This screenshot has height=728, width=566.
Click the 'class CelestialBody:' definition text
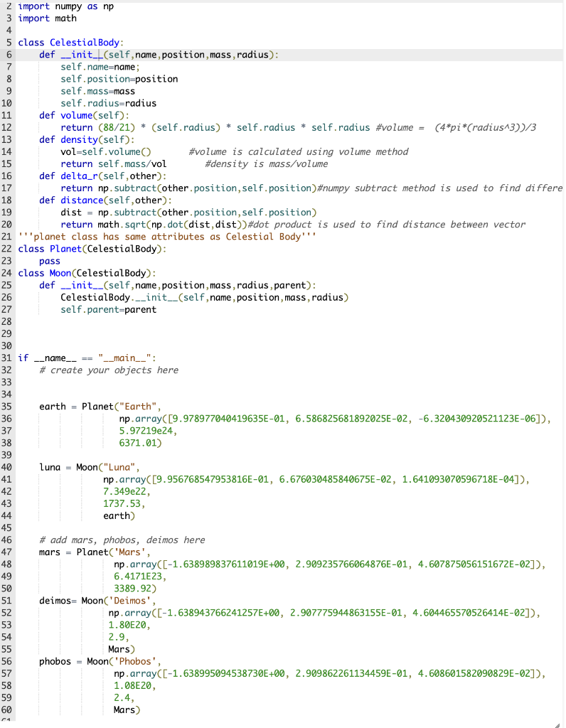(x=70, y=43)
